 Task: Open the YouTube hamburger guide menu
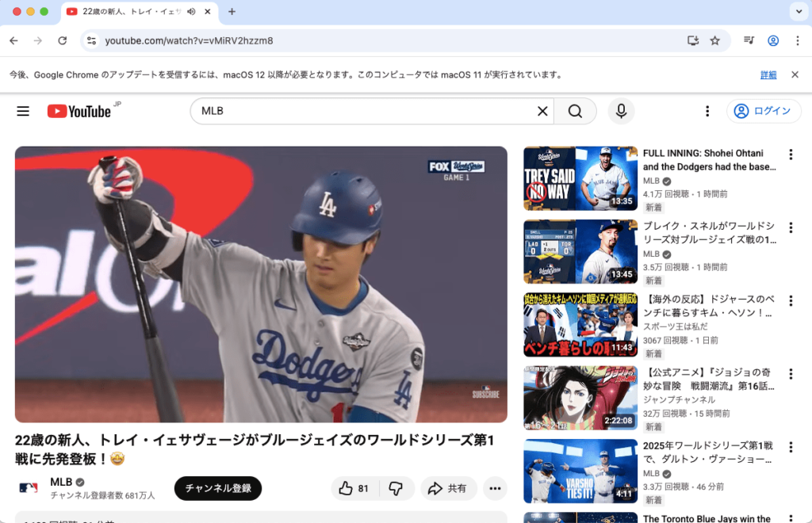[23, 111]
